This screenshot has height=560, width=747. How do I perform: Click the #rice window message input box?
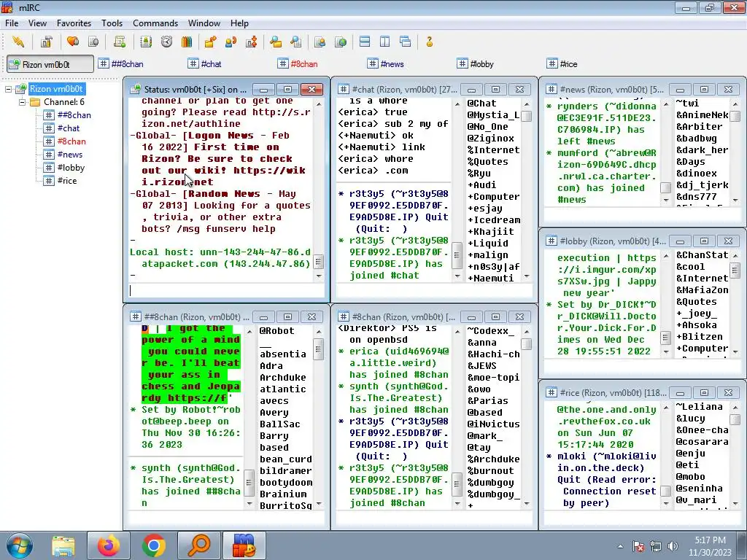click(642, 518)
